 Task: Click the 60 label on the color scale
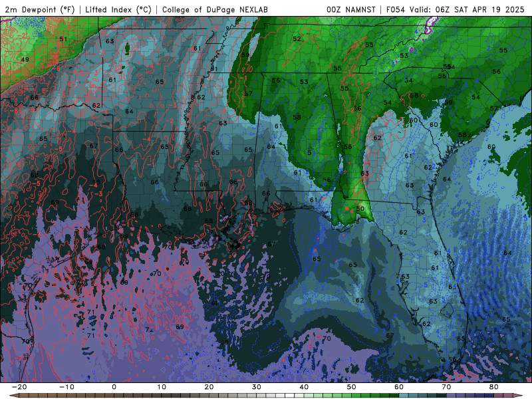(399, 387)
